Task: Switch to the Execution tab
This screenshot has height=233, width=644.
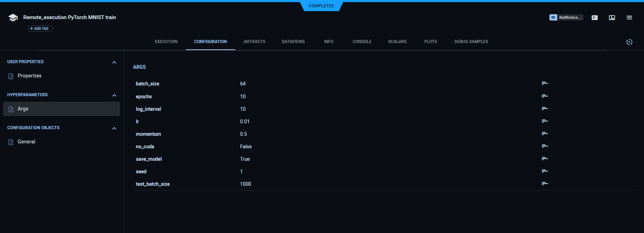Action: click(x=166, y=42)
